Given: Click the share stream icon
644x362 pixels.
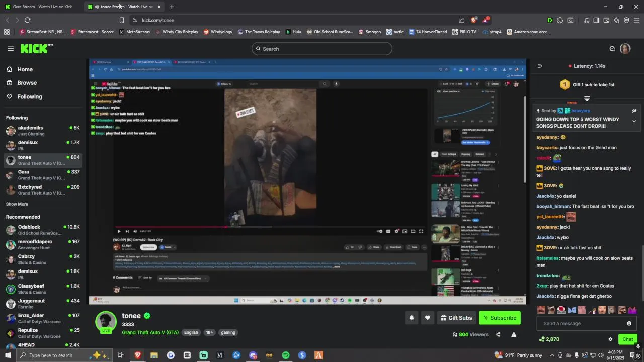Looking at the screenshot, I should 498,334.
